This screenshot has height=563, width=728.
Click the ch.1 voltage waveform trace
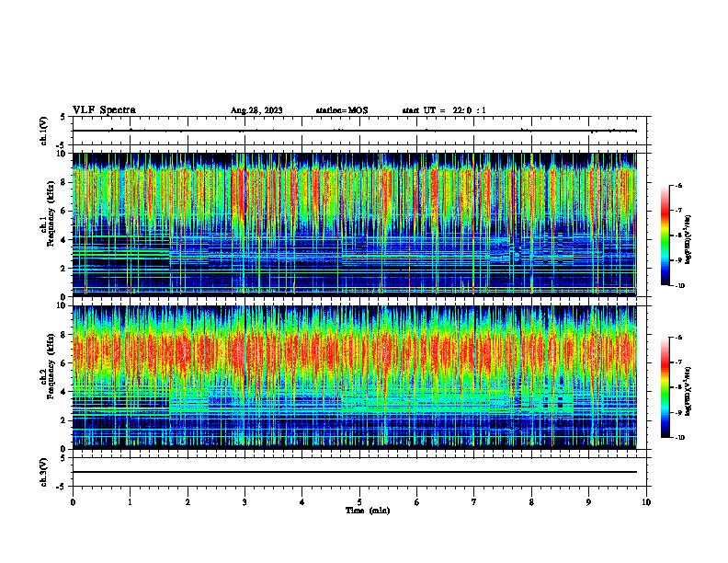point(355,131)
